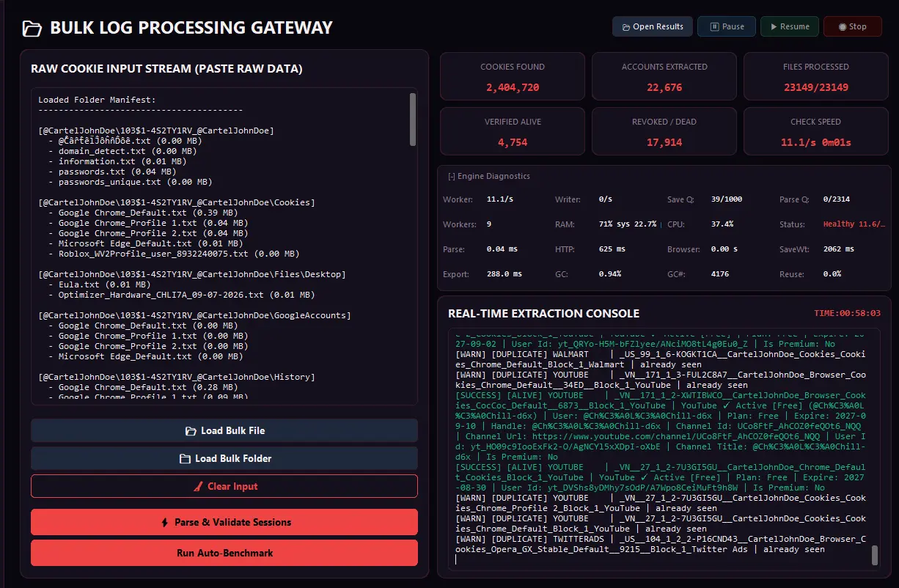
Task: Click Load Bulk File
Action: click(224, 430)
